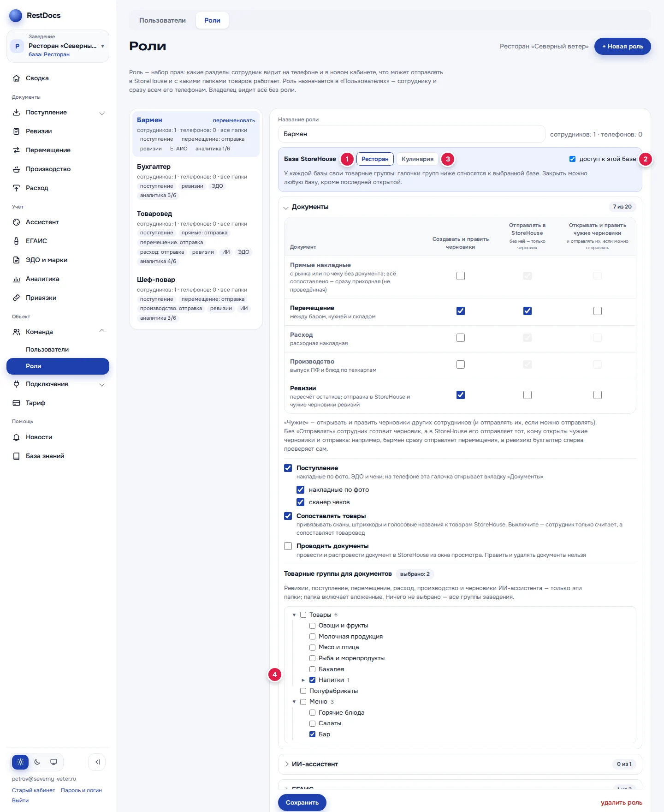This screenshot has width=664, height=812.
Task: Check Овощи и фрукты group
Action: (x=312, y=626)
